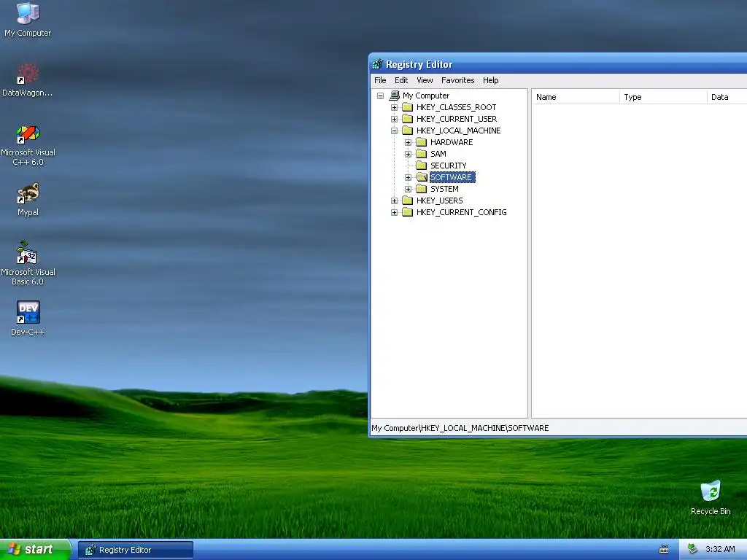Expand HKEY_CLASSES_ROOT key
Viewport: 747px width, 560px height.
pos(394,107)
